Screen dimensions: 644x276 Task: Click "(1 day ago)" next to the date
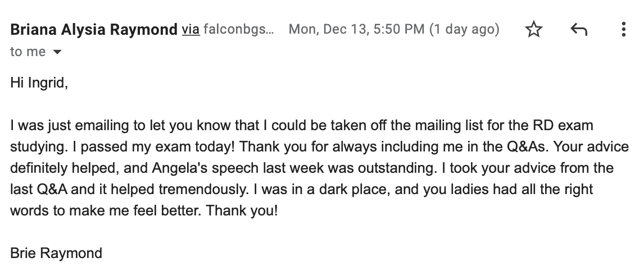click(x=464, y=30)
